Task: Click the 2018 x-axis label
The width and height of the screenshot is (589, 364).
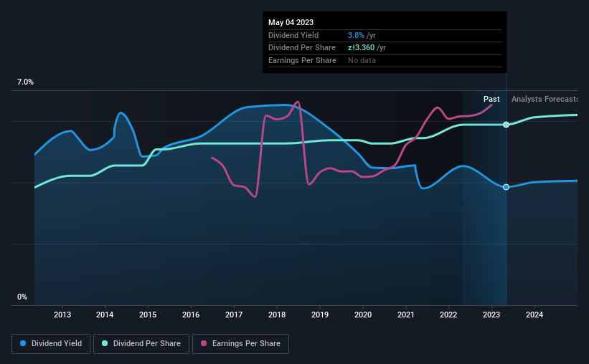Action: tap(277, 315)
